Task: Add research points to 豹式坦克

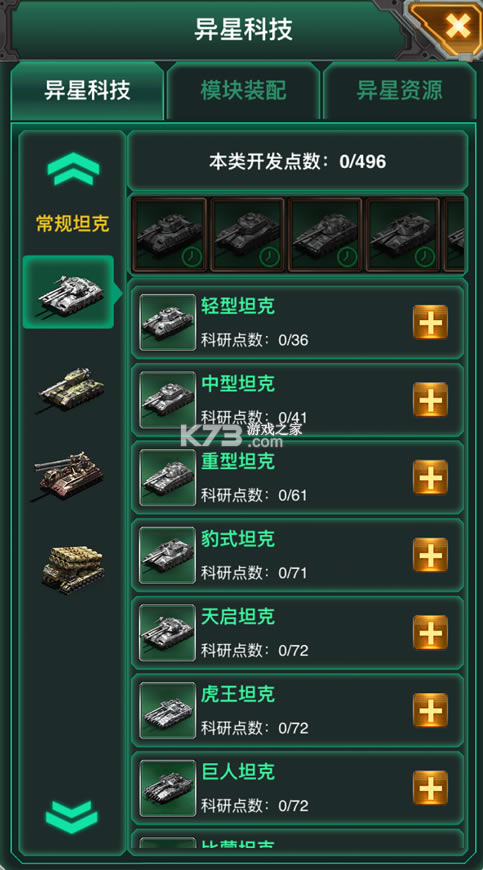Action: 430,555
